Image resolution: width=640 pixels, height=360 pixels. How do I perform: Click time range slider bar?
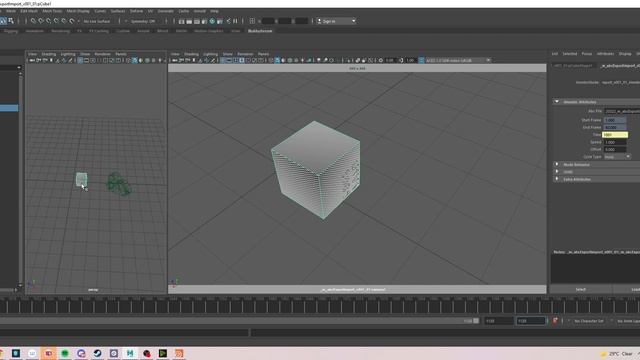click(239, 321)
